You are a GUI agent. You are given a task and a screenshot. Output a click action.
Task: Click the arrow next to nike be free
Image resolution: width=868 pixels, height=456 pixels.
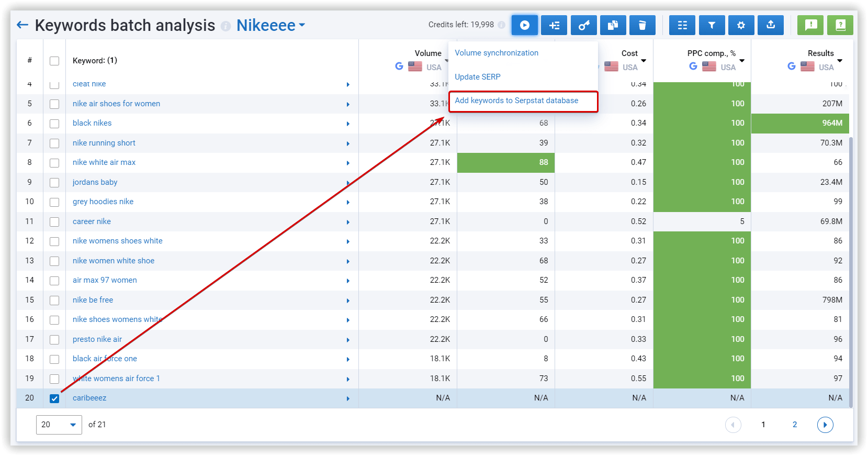pyautogui.click(x=348, y=301)
